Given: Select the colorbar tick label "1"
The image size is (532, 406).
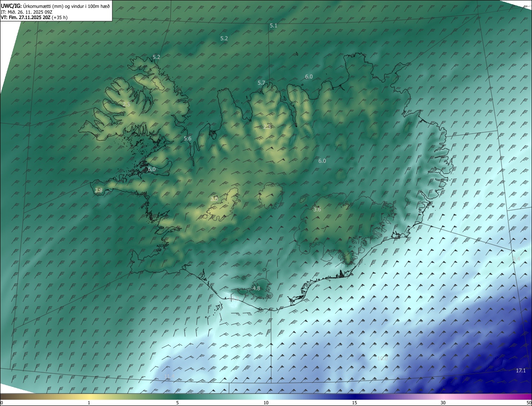Looking at the screenshot, I should [x=89, y=403].
